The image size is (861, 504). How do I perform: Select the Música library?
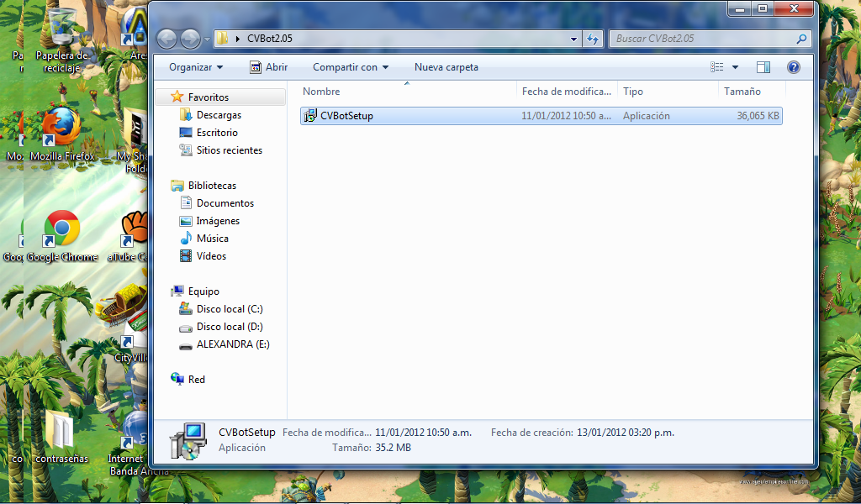pyautogui.click(x=212, y=238)
